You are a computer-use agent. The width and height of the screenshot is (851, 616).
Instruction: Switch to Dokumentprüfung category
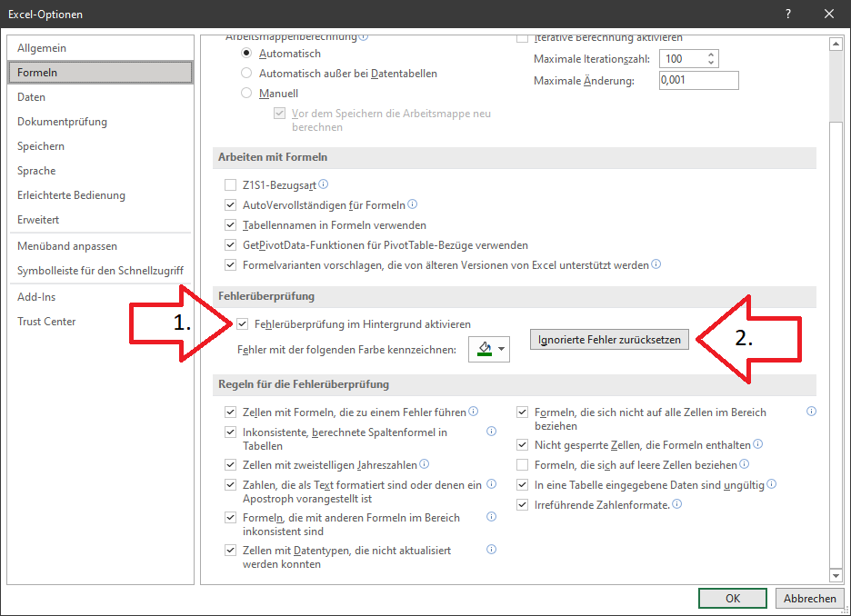point(100,122)
